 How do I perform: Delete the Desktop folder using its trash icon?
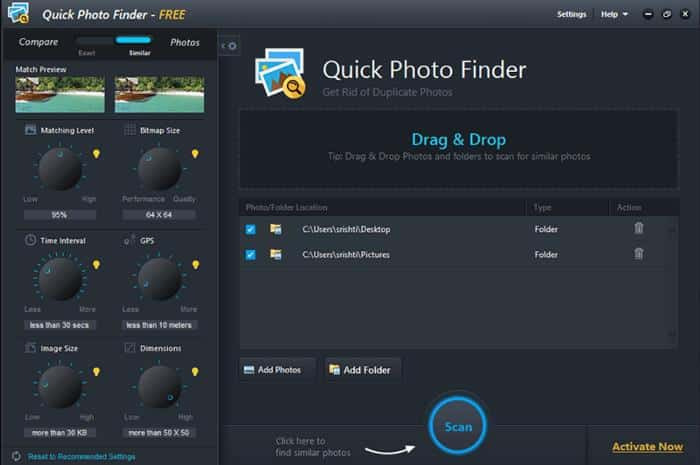click(639, 228)
